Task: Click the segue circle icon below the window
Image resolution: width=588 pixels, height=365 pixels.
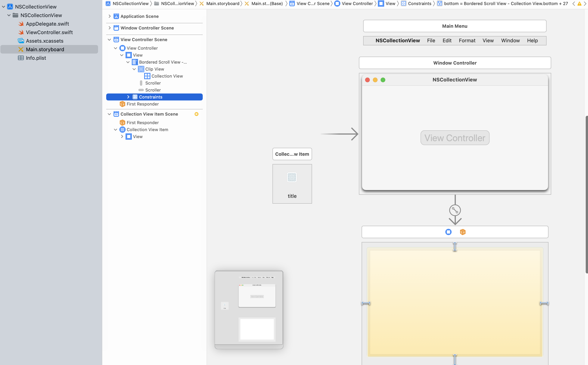Action: [x=455, y=210]
